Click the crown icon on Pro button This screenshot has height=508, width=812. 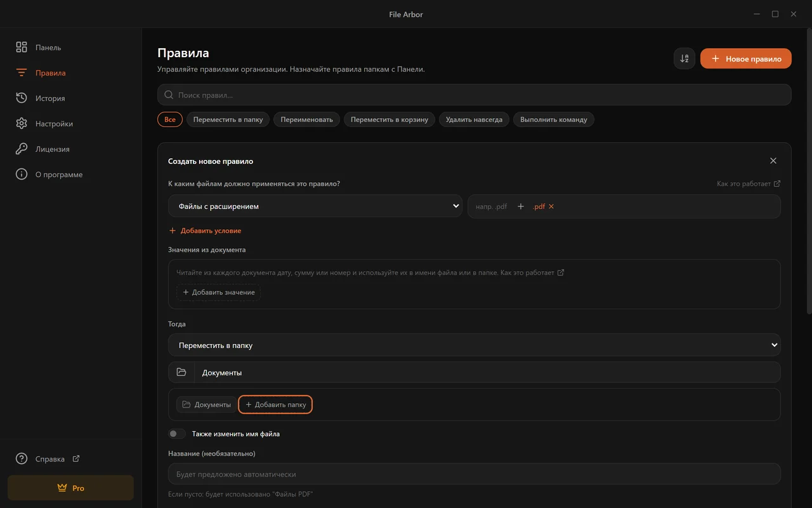[x=62, y=488]
